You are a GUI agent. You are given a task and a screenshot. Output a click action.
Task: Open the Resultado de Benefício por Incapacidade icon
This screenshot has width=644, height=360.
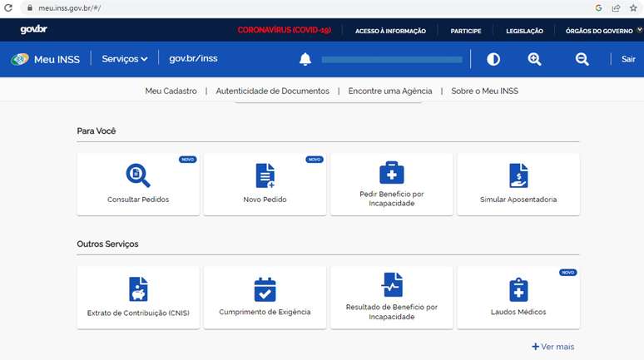(x=391, y=284)
